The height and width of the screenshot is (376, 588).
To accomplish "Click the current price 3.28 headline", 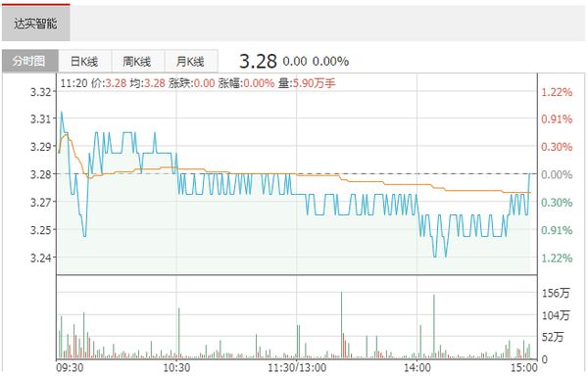I will (x=258, y=61).
